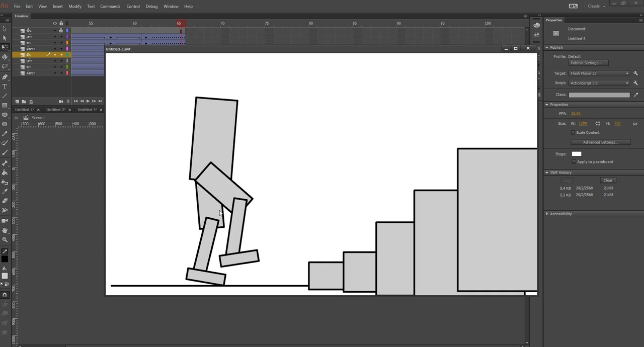Toggle orange outline of ขา layer

pos(67,43)
